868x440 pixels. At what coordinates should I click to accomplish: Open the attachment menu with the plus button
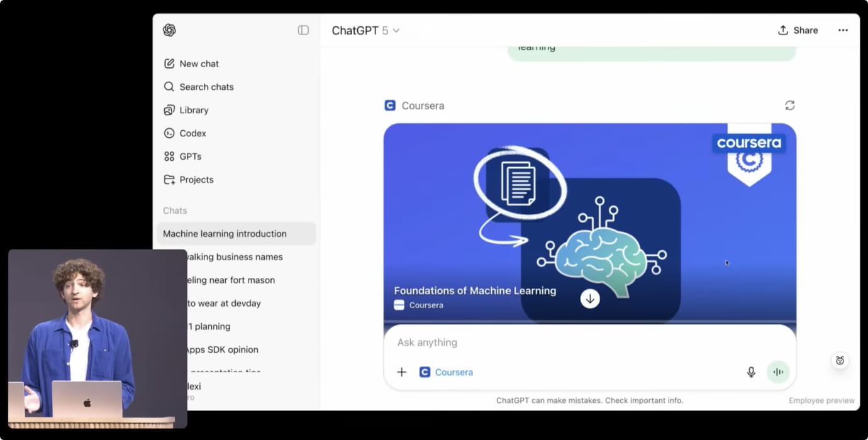(x=402, y=371)
